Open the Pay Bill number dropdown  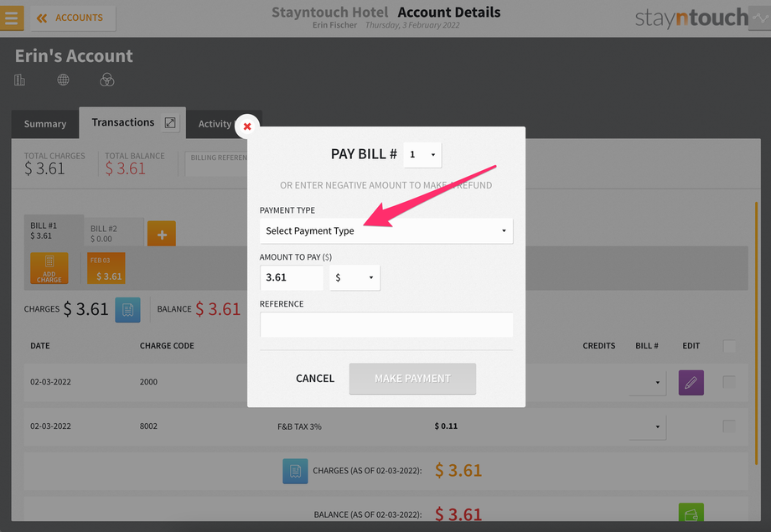pyautogui.click(x=422, y=154)
